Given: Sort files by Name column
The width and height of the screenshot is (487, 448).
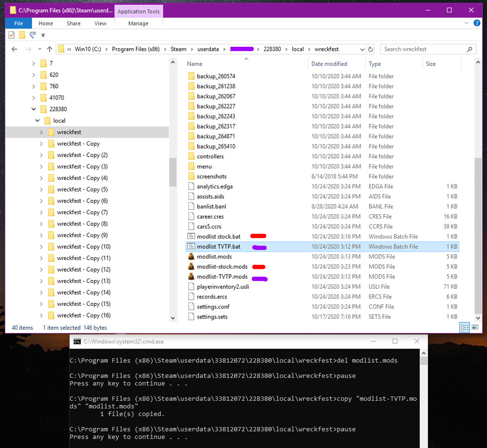Looking at the screenshot, I should pyautogui.click(x=194, y=64).
